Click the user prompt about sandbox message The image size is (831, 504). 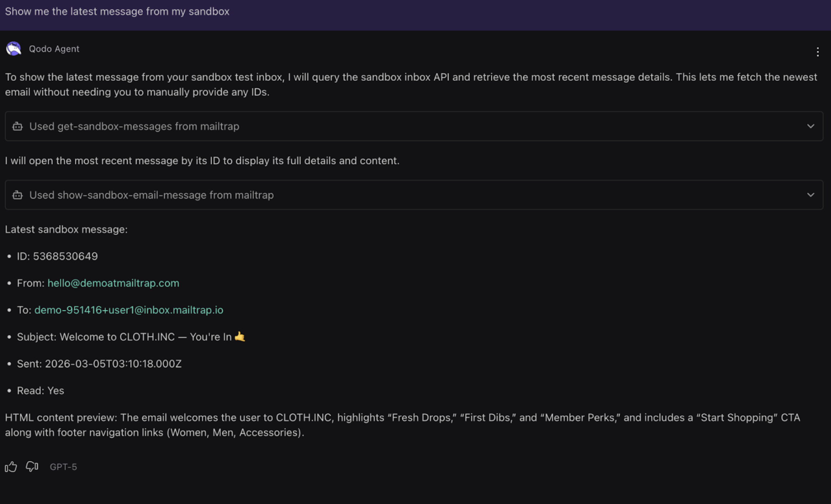117,11
